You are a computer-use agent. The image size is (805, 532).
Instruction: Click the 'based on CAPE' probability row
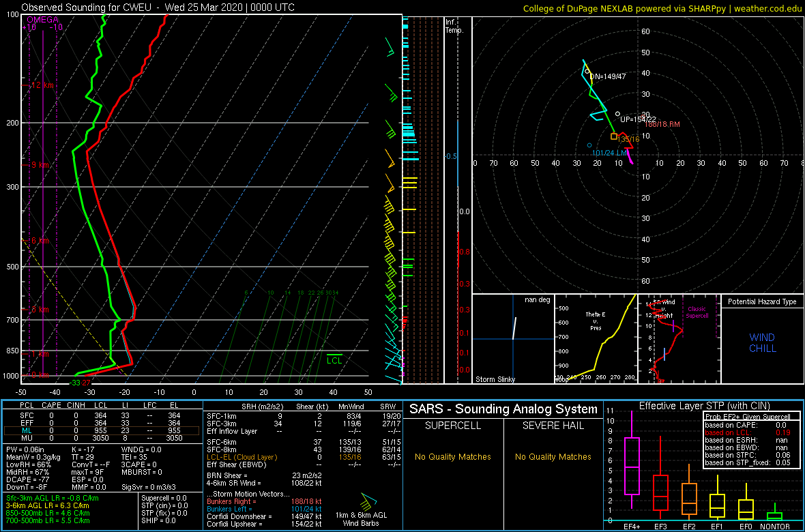[x=749, y=425]
